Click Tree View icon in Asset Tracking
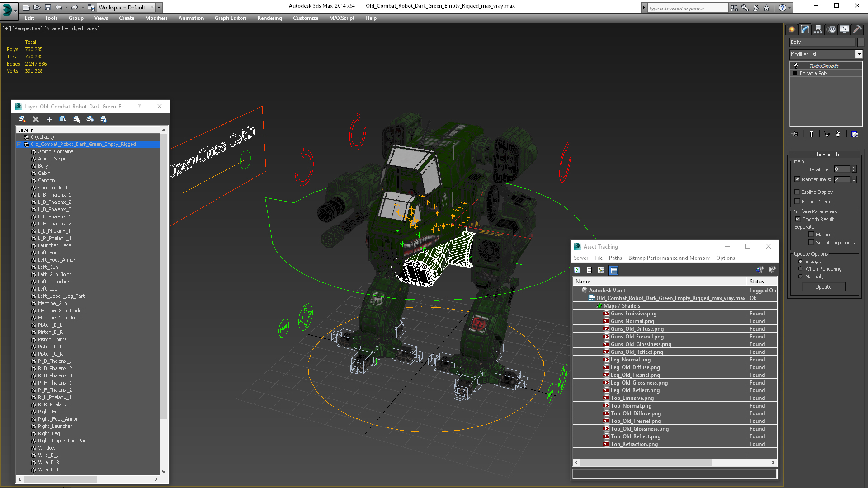The height and width of the screenshot is (488, 868). pos(601,270)
